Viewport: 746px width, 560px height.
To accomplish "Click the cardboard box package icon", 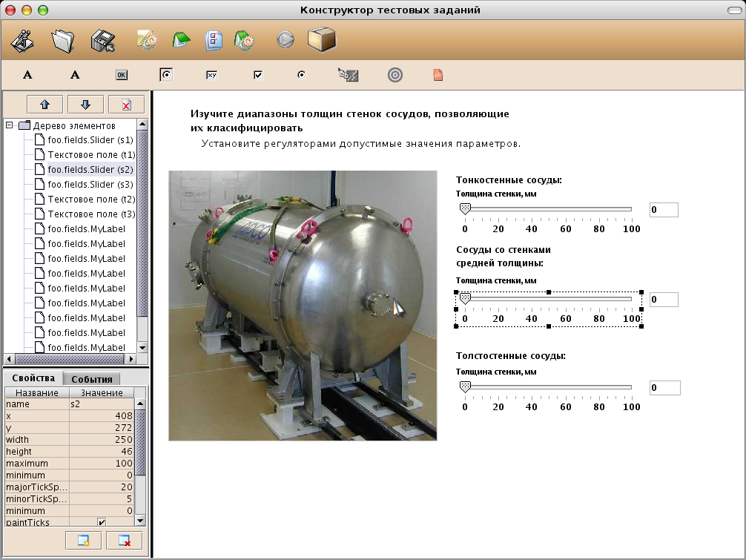I will 322,39.
